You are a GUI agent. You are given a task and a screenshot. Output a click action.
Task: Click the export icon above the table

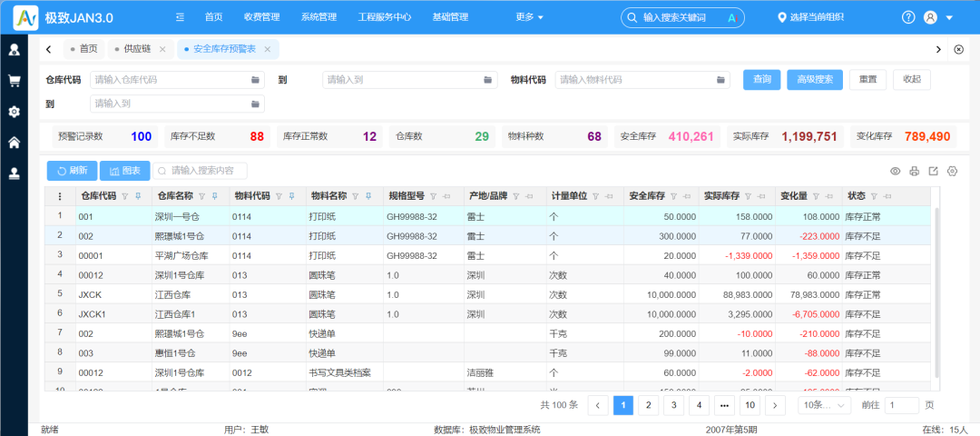tap(933, 172)
